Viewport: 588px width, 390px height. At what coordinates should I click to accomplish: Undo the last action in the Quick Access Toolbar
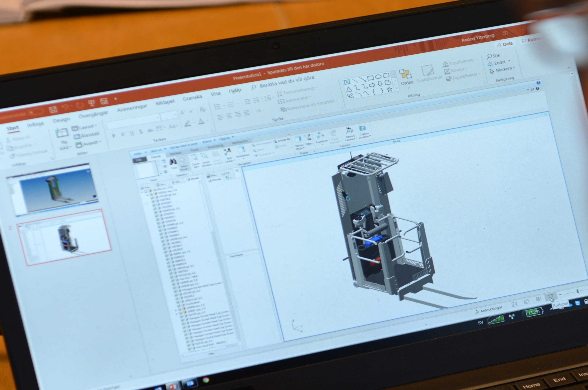click(65, 107)
